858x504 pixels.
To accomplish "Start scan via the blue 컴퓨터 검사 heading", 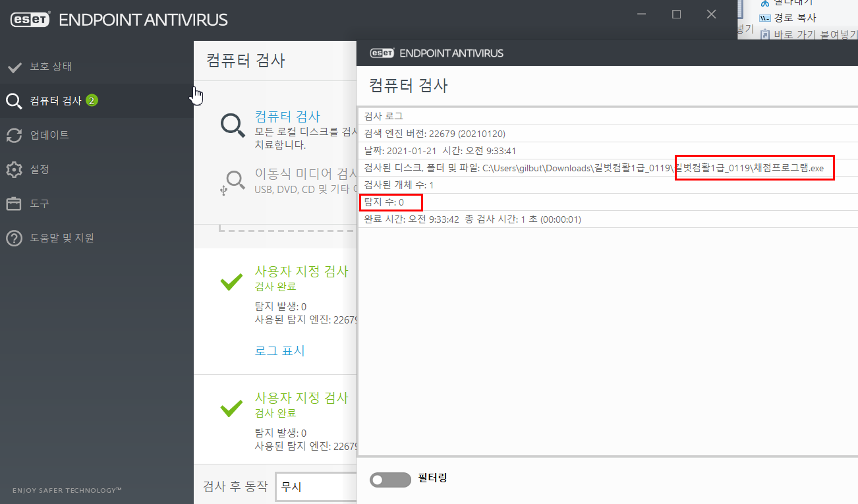I will tap(287, 117).
